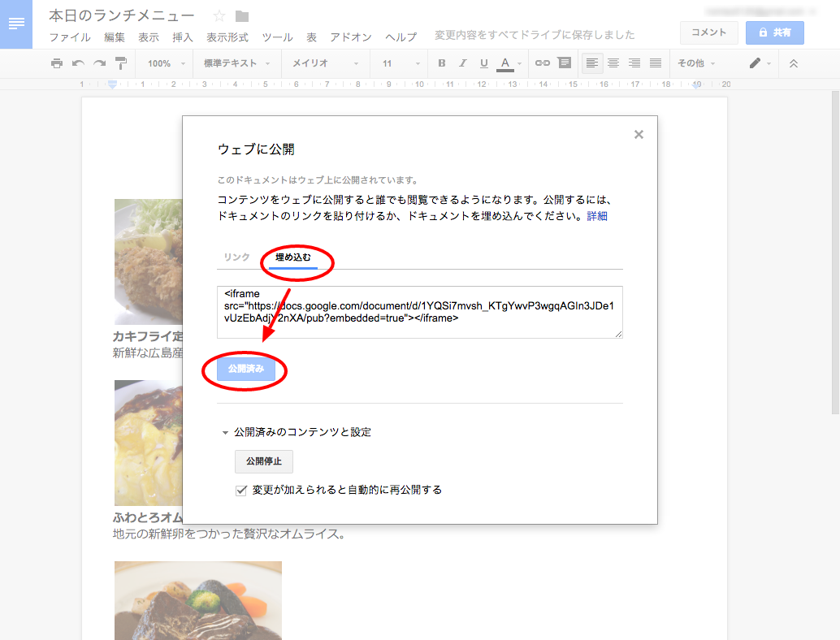The image size is (840, 640).
Task: Click the コメント button
Action: tap(708, 32)
